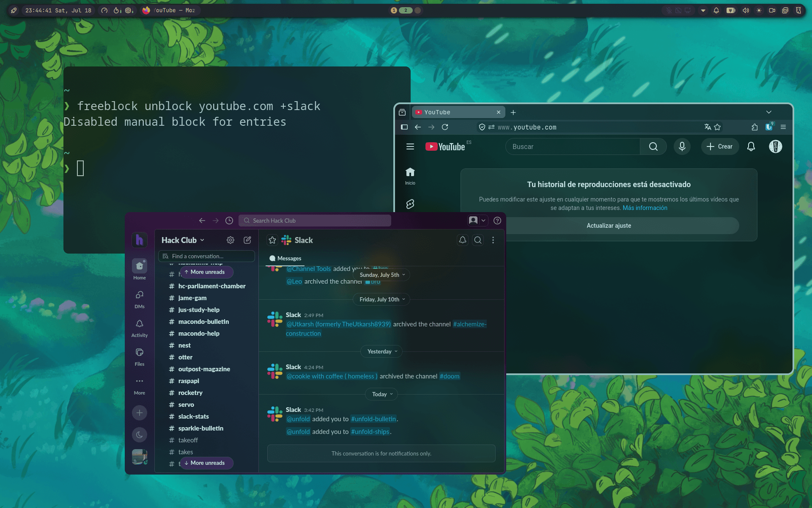
Task: Compose a new Slack message
Action: point(247,240)
